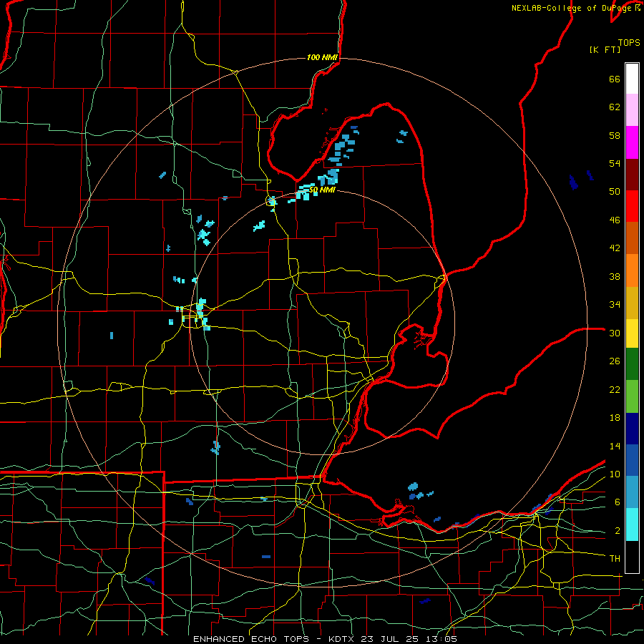
Task: Click the magenta legend swatch
Action: click(x=632, y=142)
